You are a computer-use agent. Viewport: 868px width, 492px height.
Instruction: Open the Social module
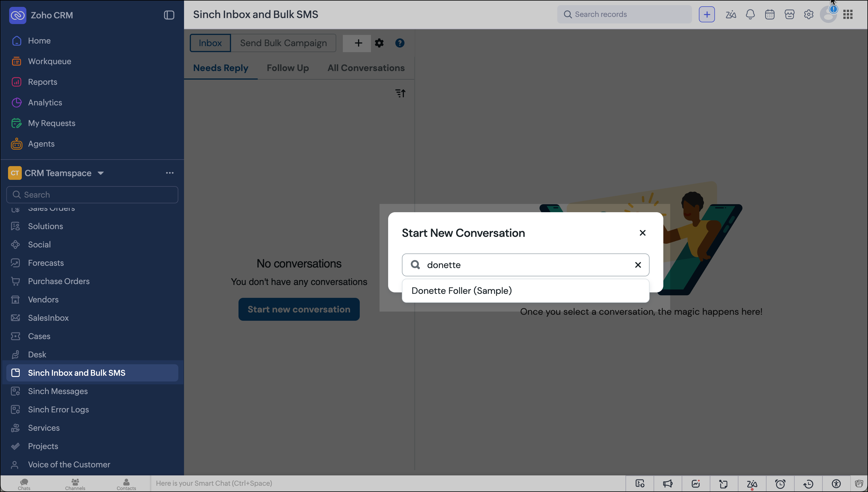pyautogui.click(x=39, y=245)
